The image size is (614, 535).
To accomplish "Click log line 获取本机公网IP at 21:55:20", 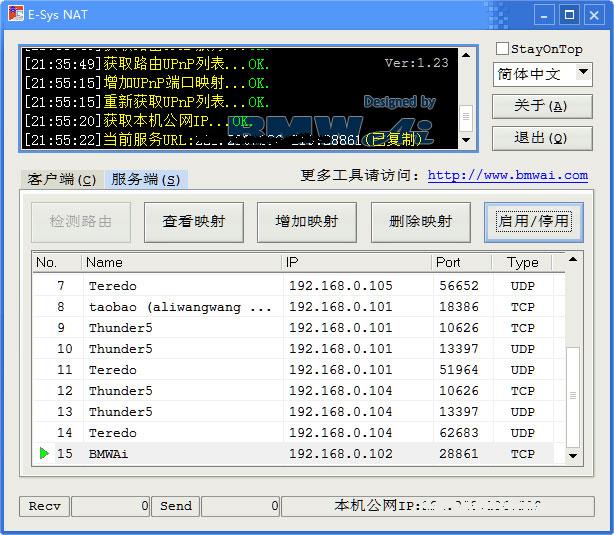I will [x=138, y=121].
